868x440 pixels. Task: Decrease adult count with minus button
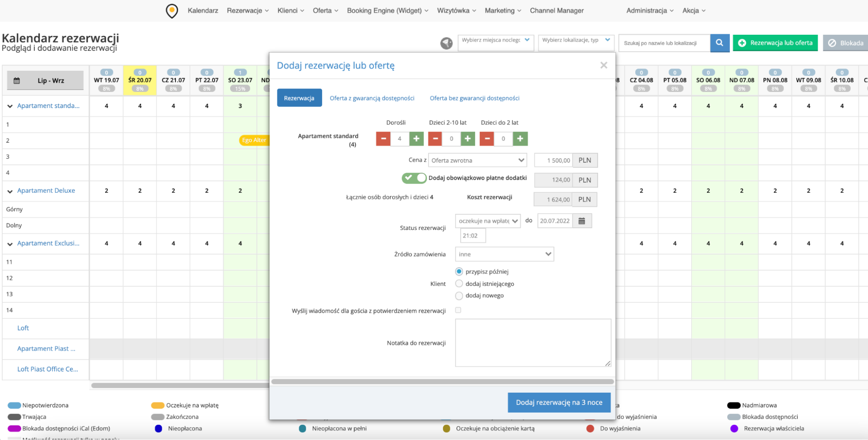coord(383,139)
